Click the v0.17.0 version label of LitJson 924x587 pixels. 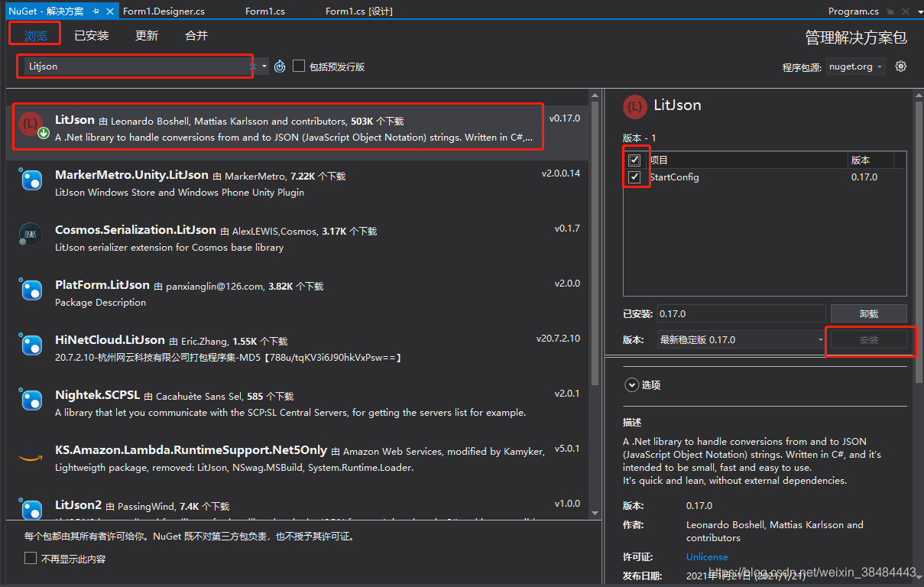point(565,118)
